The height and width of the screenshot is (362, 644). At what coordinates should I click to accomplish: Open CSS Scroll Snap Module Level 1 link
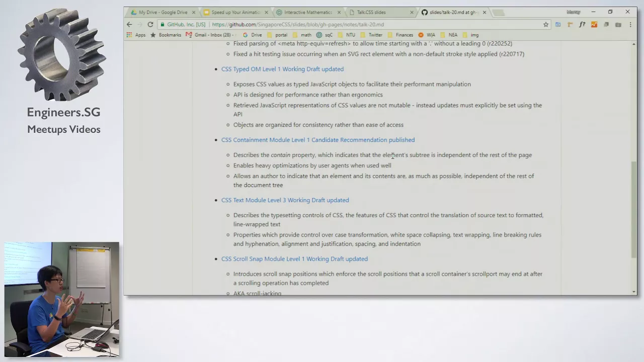point(294,259)
